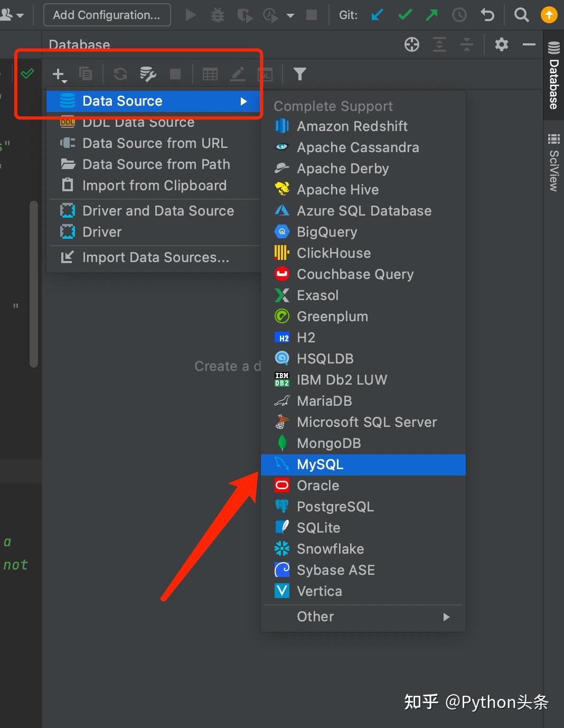This screenshot has height=728, width=564.
Task: Open Search Everywhere magnifier icon
Action: coord(521,15)
